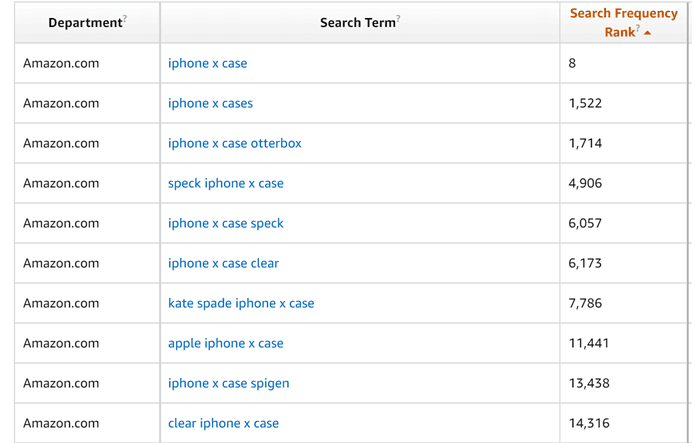The width and height of the screenshot is (692, 443).
Task: Click 'kate spade iphone x case' link
Action: (x=240, y=303)
